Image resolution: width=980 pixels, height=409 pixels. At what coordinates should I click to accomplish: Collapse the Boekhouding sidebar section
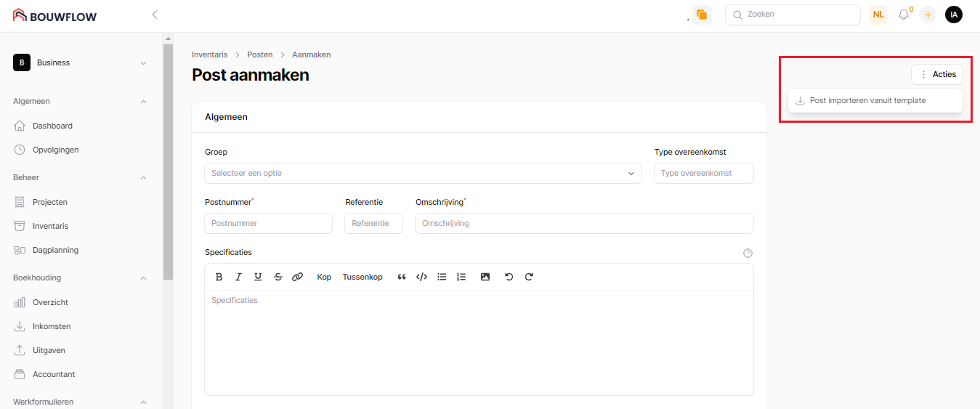(x=143, y=278)
